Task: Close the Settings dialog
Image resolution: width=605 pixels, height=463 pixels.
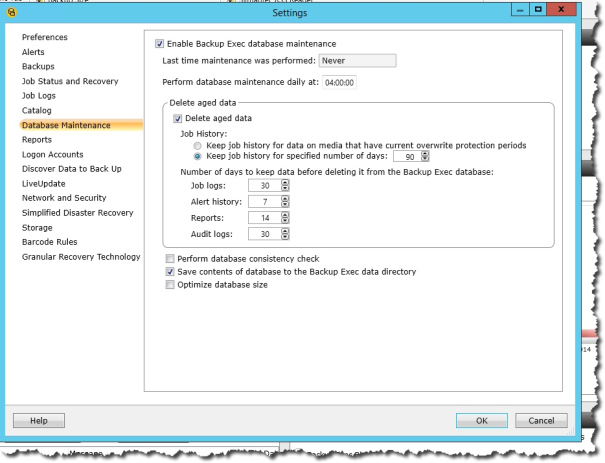Action: (561, 10)
